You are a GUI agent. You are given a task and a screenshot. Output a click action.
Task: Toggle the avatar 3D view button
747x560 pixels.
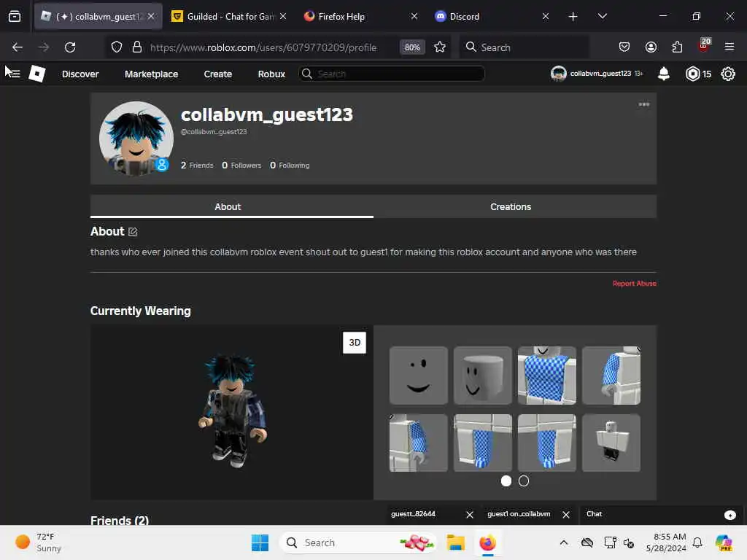click(355, 343)
